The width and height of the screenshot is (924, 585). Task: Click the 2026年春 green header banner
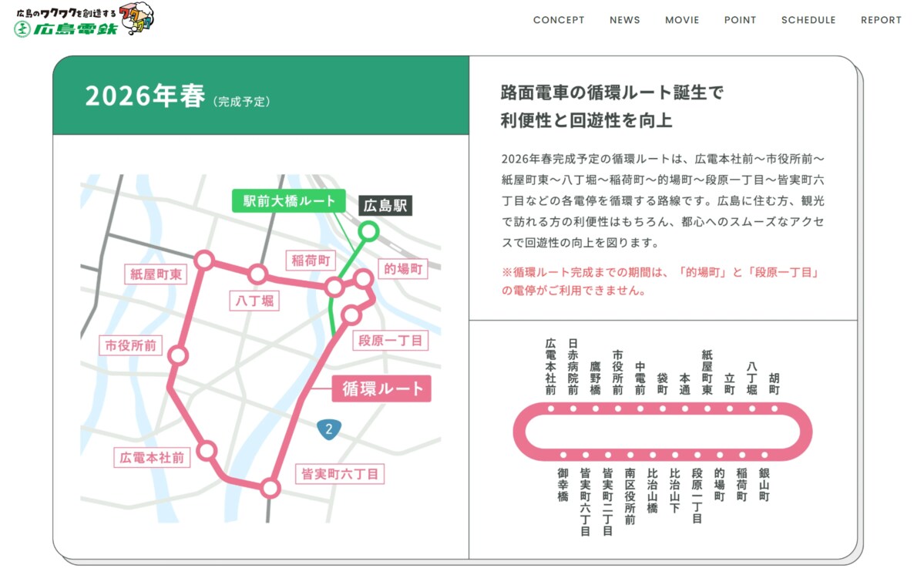coord(260,96)
